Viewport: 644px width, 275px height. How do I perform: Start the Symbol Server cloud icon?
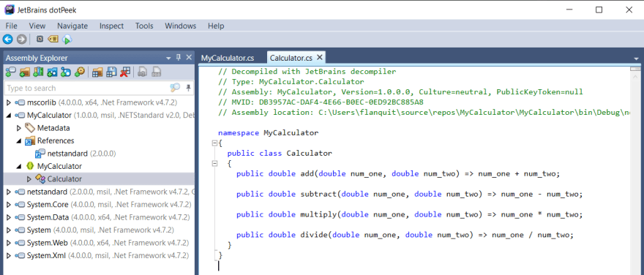[x=67, y=39]
